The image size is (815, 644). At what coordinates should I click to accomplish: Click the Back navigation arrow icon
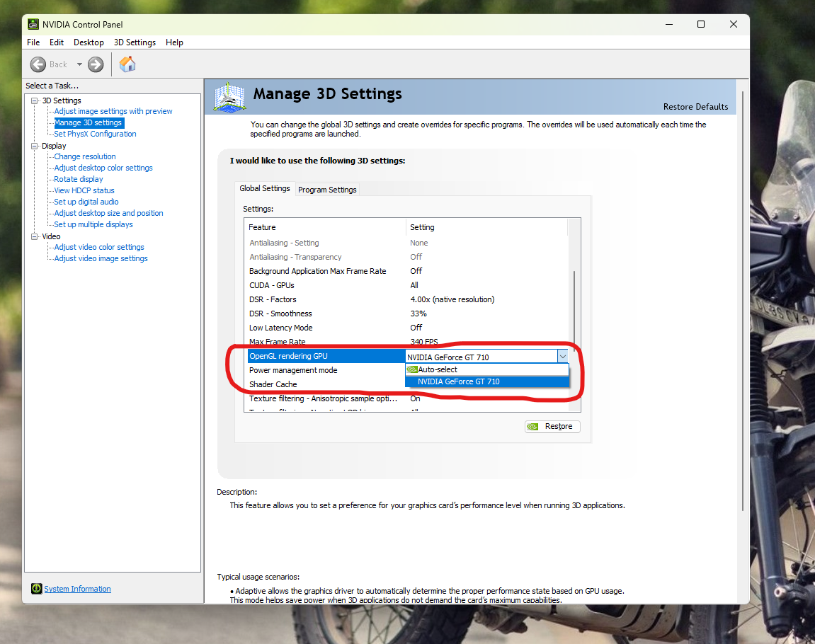pos(39,64)
